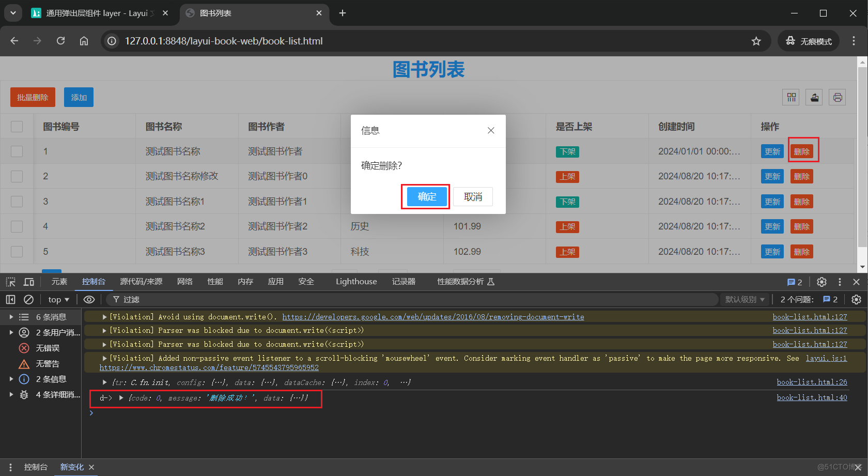Switch to DevTools 元素 tab
The width and height of the screenshot is (868, 476).
(59, 282)
